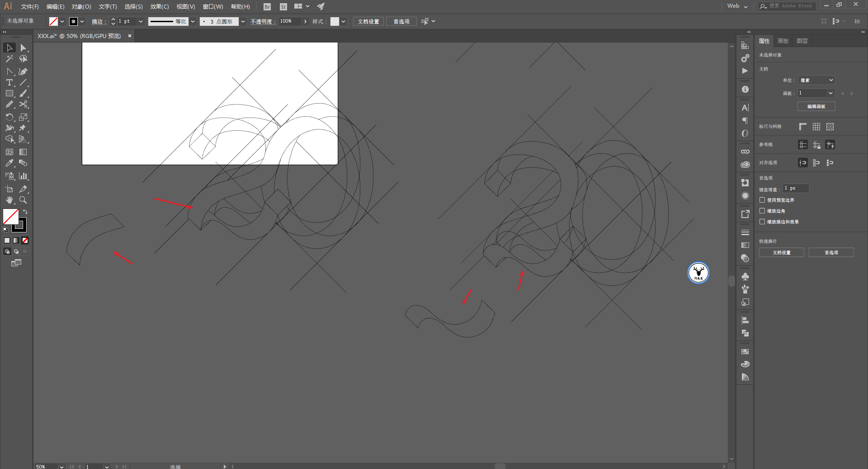
Task: Open the Pathfinder panel from dock
Action: click(745, 333)
